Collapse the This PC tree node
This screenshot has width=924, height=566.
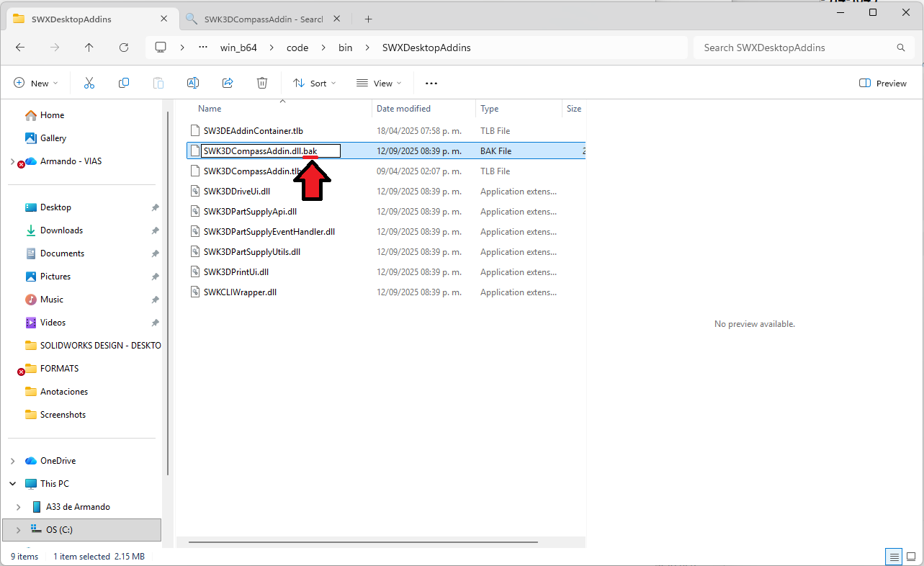click(x=14, y=484)
